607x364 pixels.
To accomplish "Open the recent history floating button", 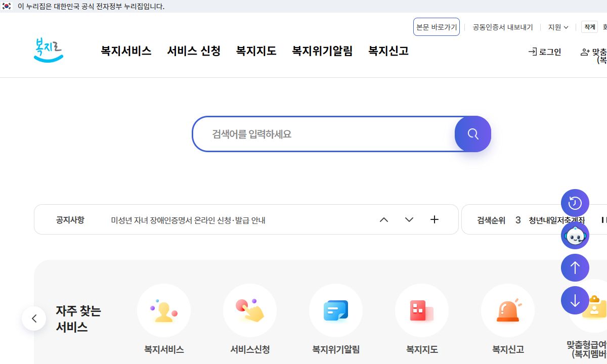I will (575, 203).
